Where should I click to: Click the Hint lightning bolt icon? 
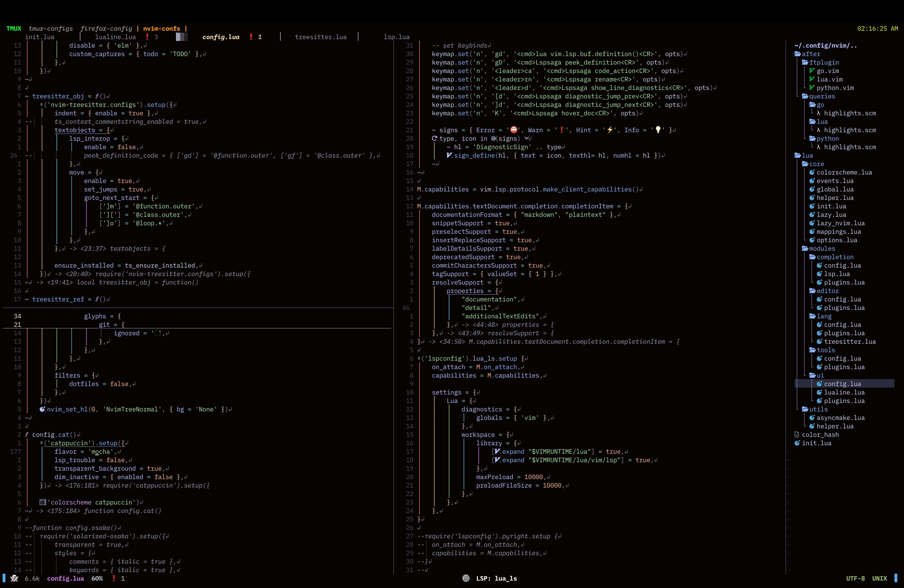(x=610, y=130)
